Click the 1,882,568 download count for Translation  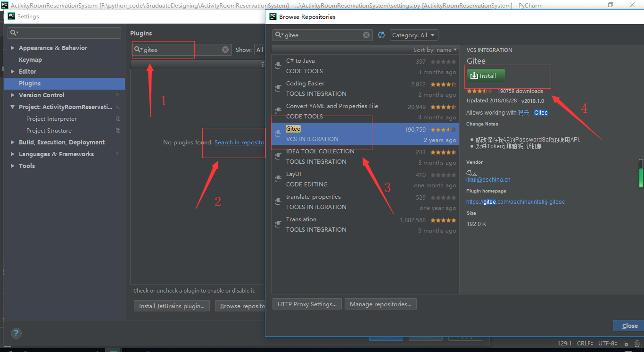pyautogui.click(x=413, y=220)
